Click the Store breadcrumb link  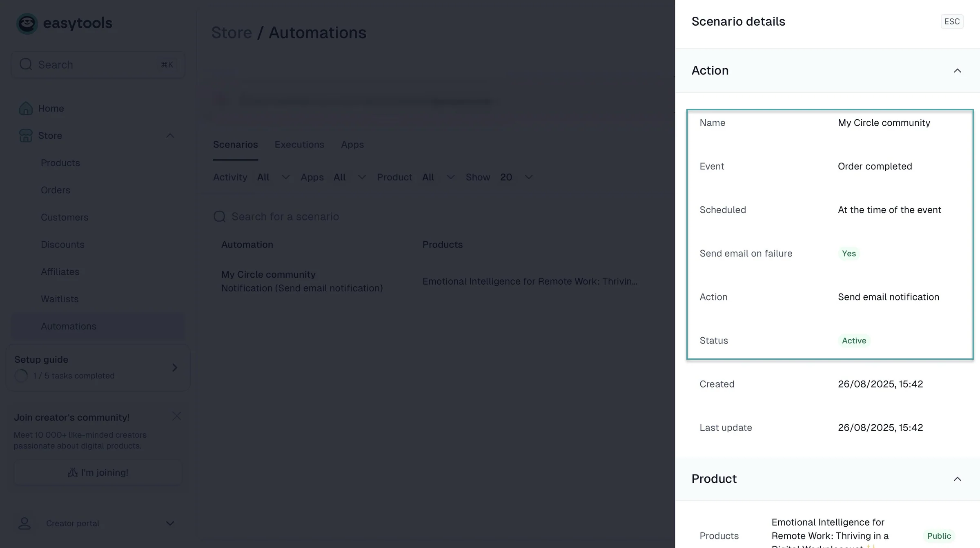coord(232,33)
